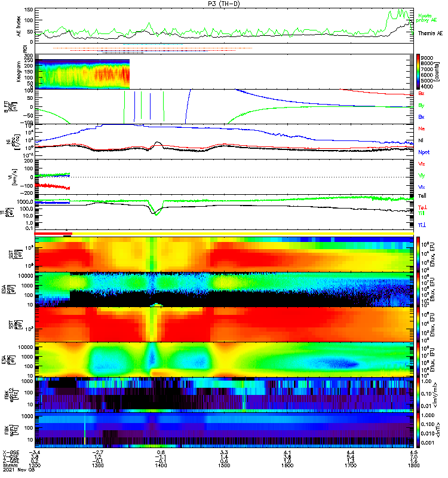Click the SST electron energy flux colorbar
Screen dimensions: 448x478
click(418, 324)
